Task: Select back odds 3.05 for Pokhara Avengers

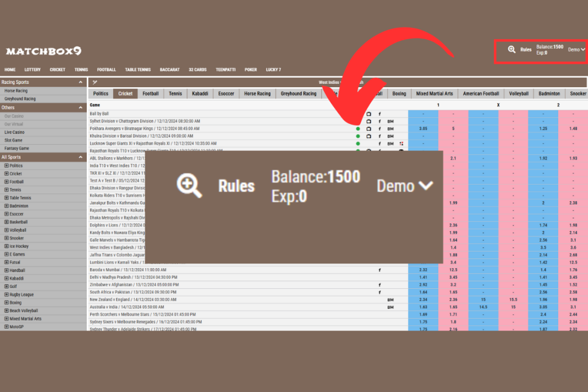Action: tap(423, 129)
